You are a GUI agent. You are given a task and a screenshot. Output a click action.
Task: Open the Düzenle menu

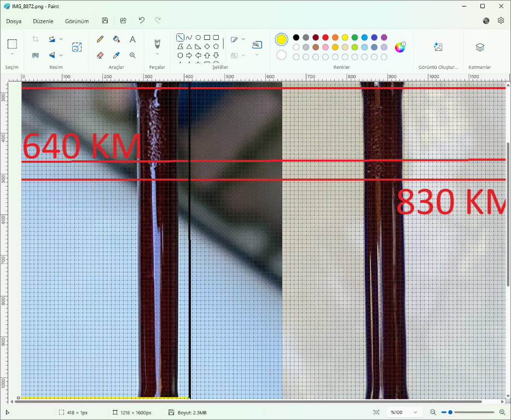point(43,21)
